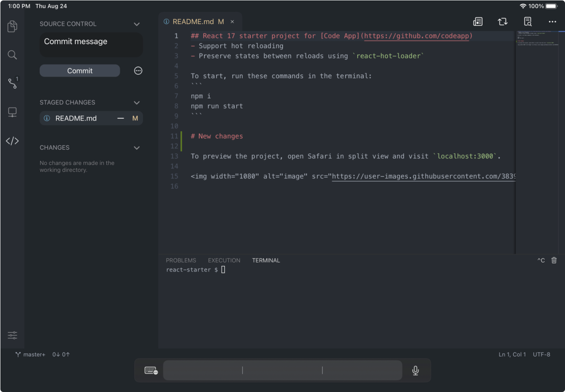The width and height of the screenshot is (565, 392).
Task: Clear terminal with the trash icon
Action: [x=554, y=260]
